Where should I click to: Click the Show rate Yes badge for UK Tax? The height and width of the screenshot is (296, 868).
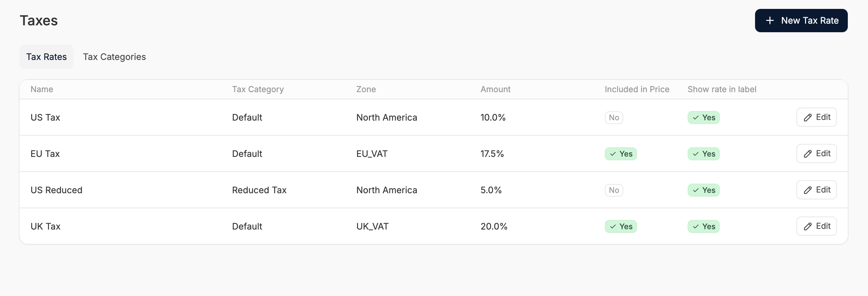[x=704, y=226]
